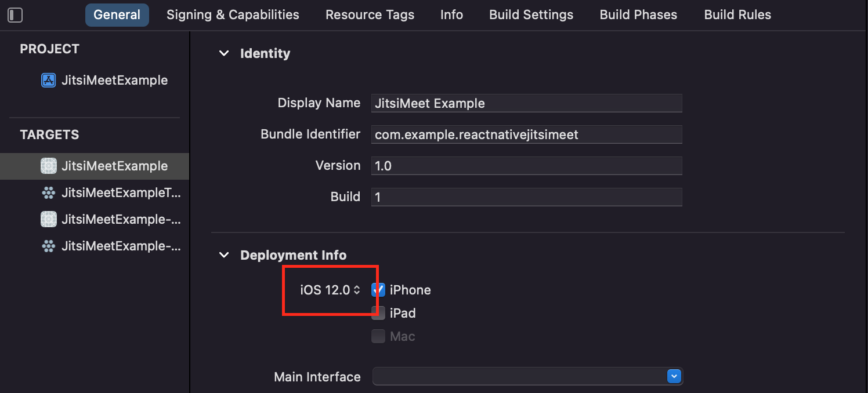Toggle the Mac device checkbox
Viewport: 868px width, 393px height.
coord(378,336)
